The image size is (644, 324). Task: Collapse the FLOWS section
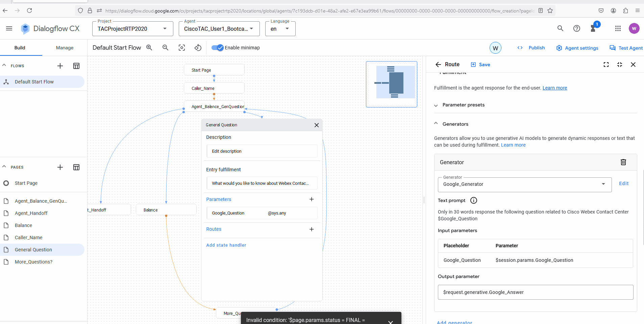point(4,65)
